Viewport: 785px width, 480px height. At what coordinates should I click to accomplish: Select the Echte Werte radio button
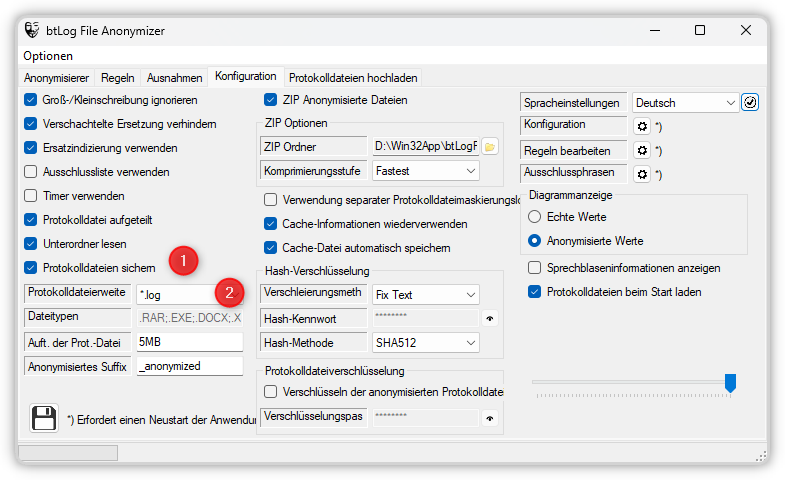point(535,217)
